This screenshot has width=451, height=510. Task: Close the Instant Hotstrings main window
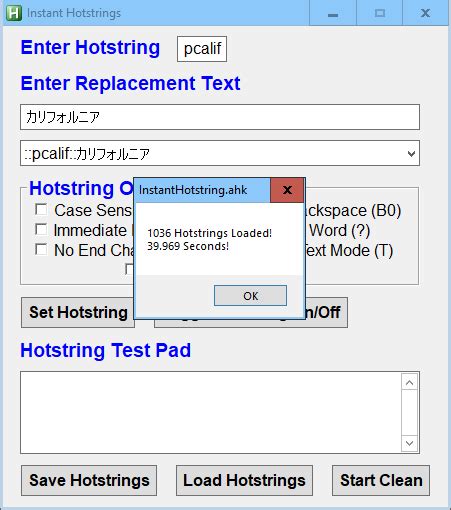(x=425, y=13)
